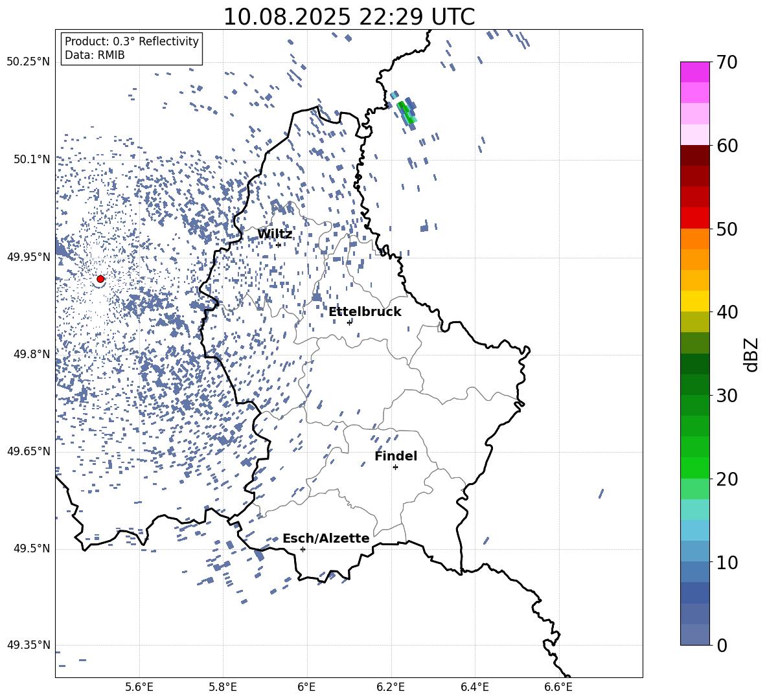Viewport: 767px width, 700px height.
Task: Click the Wiltz station cross marker
Action: [279, 245]
